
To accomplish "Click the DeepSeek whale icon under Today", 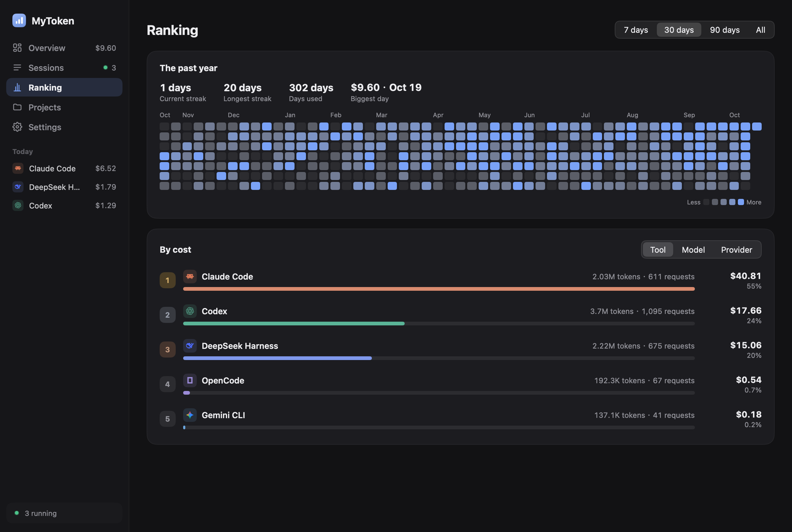I will (18, 187).
